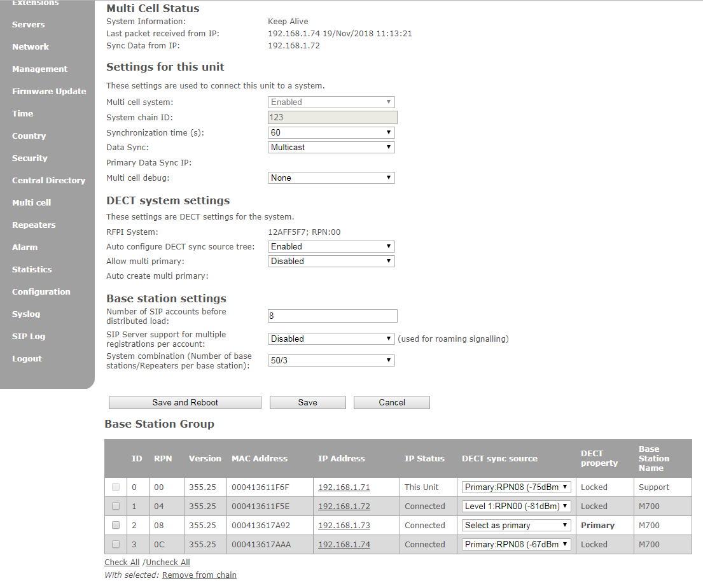Open the Configuration page
This screenshot has height=588, width=703.
[x=41, y=291]
